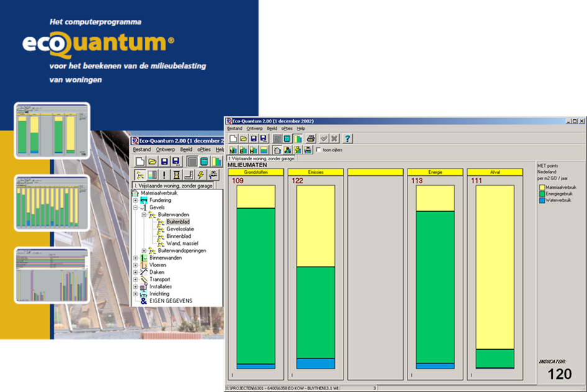Expand the Buitenwandopeningen tree node

coord(143,250)
